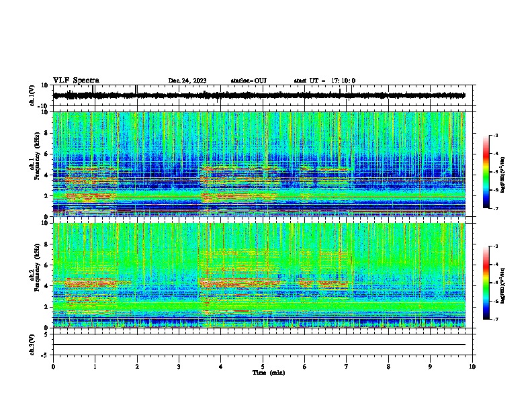Click the "-7" tick on ch.2 colorbar
This screenshot has width=532, height=411.
496,319
